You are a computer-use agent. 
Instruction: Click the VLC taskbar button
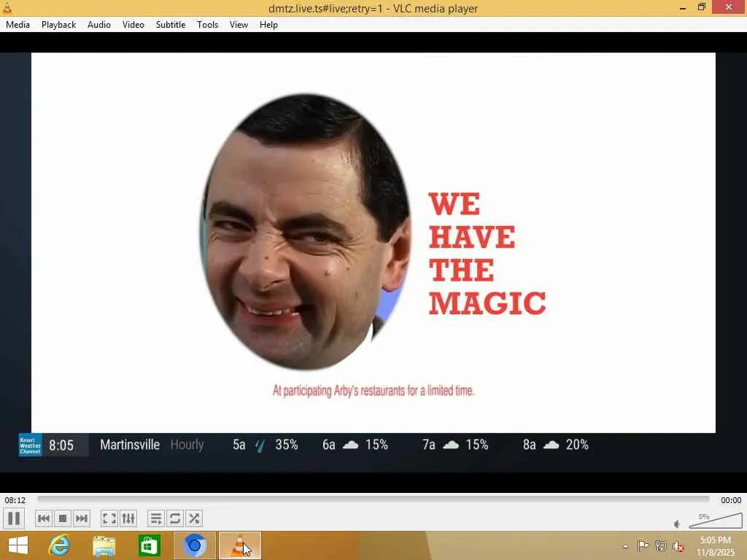(239, 545)
